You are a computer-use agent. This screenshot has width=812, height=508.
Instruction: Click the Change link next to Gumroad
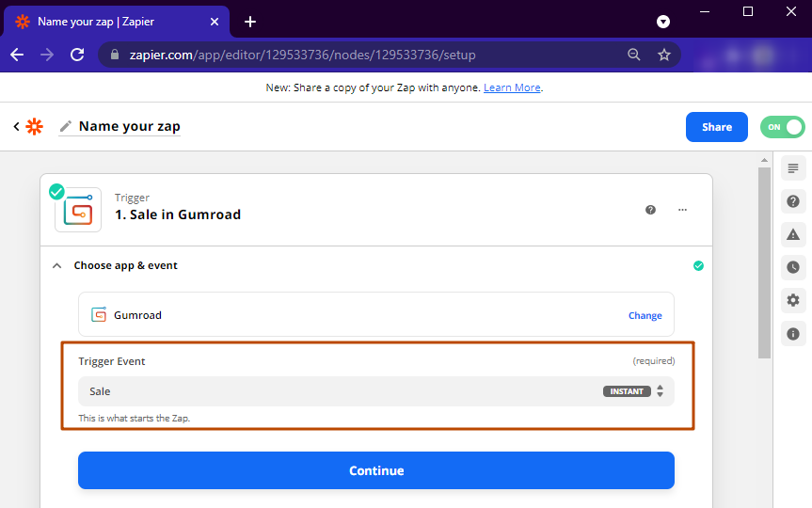click(645, 315)
